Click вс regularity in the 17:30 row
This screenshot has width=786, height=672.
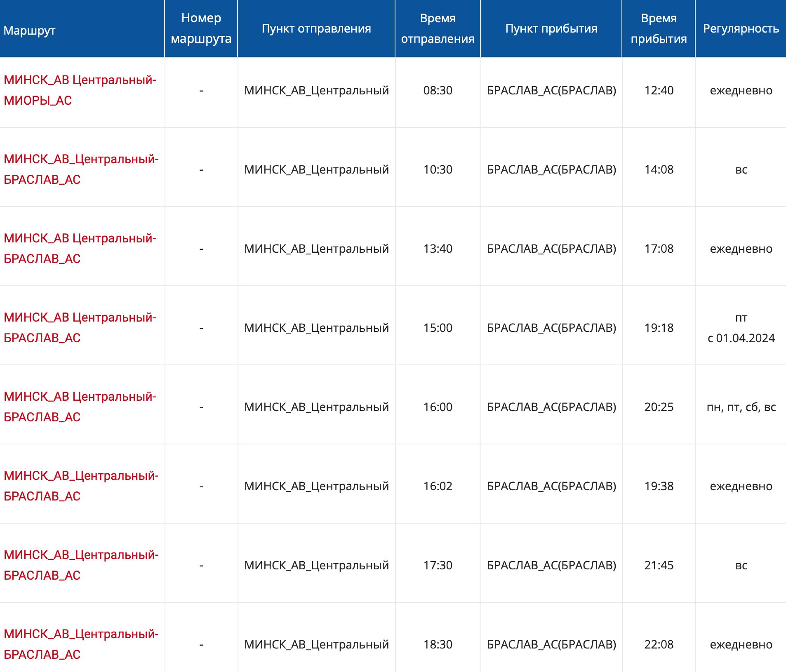[x=741, y=565]
